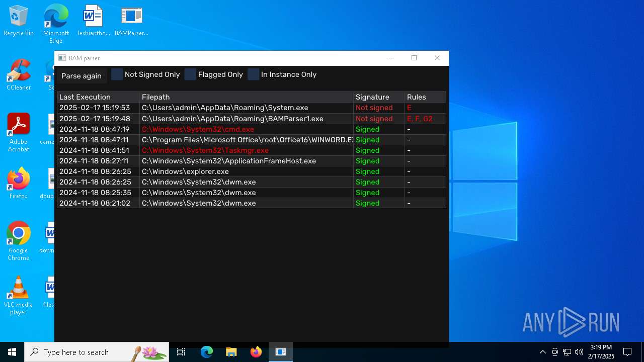Viewport: 644px width, 362px height.
Task: Open the clock and date in the taskbar
Action: coord(601,352)
